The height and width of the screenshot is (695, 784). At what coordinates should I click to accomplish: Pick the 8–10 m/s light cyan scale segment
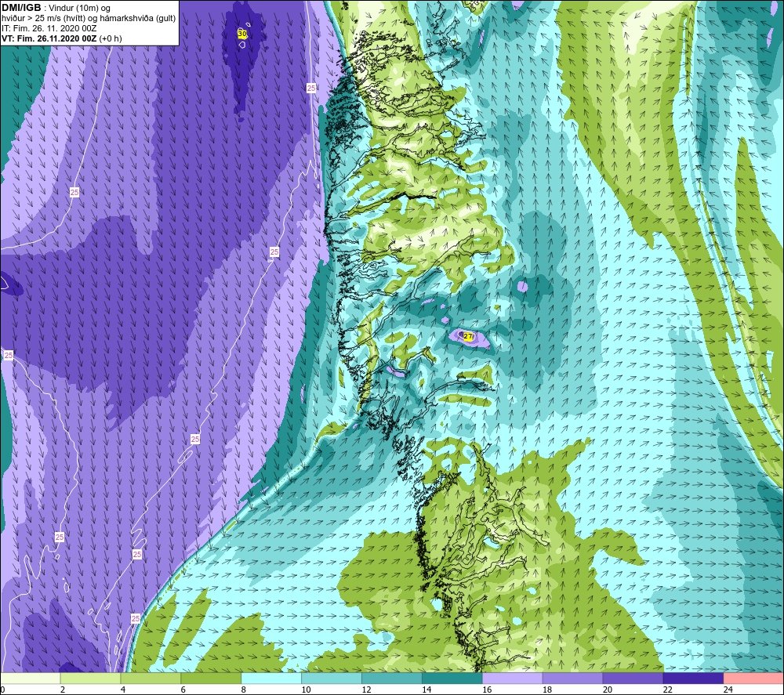pos(271,678)
